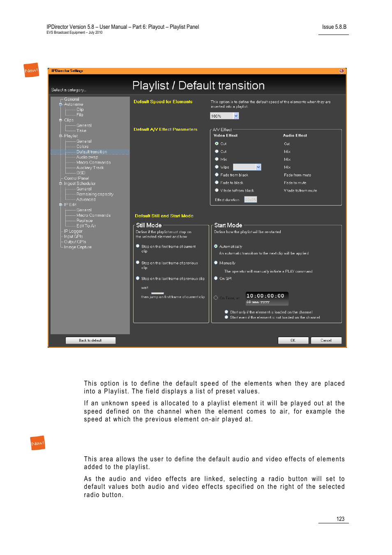Open Edit To Air settings
Viewport: 392px width, 555px height.
tap(86, 226)
